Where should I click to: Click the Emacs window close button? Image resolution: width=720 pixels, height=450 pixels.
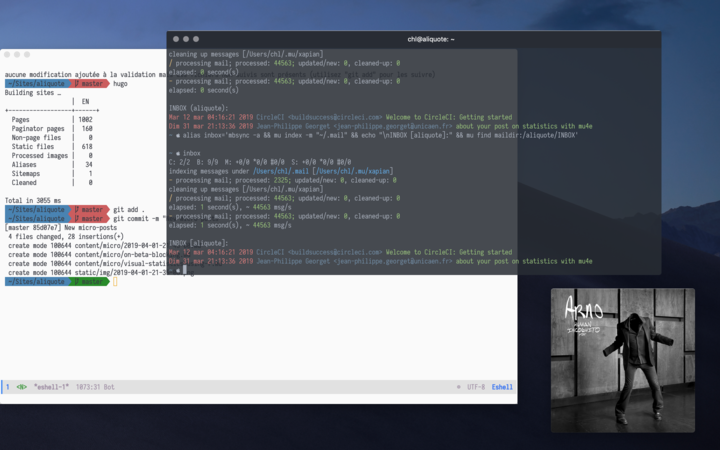click(5, 53)
